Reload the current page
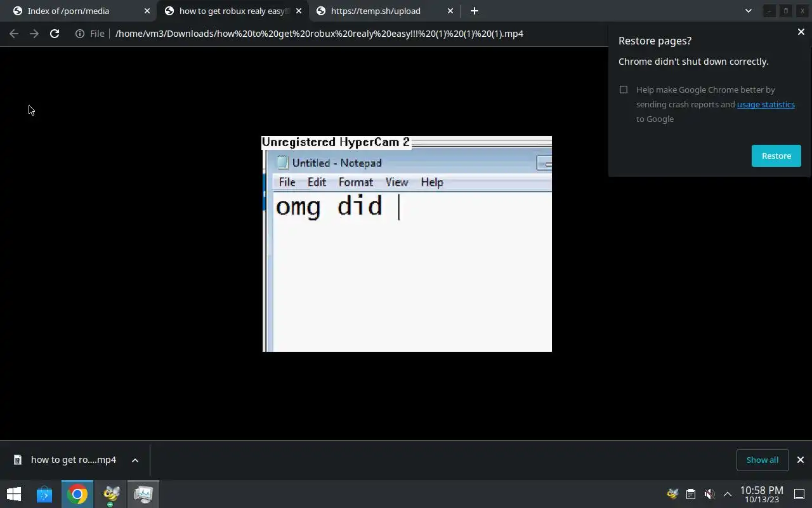Screen dimensions: 812x508 pyautogui.click(x=55, y=34)
